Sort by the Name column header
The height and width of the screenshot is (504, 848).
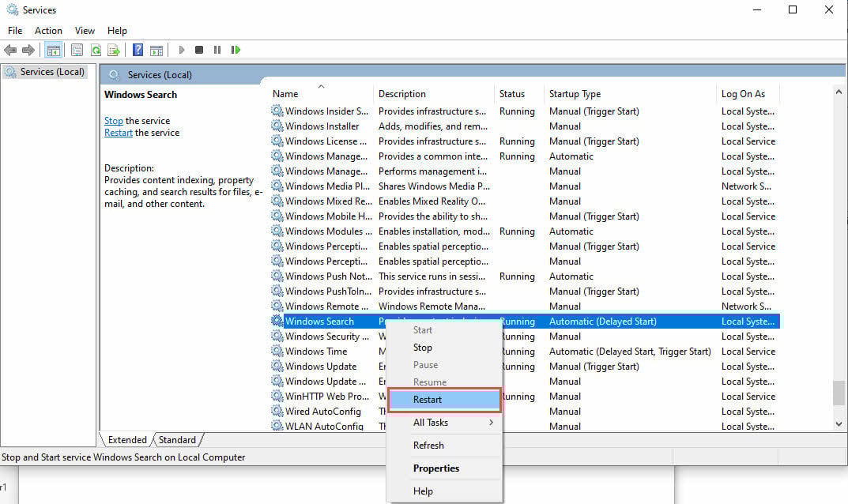click(321, 93)
